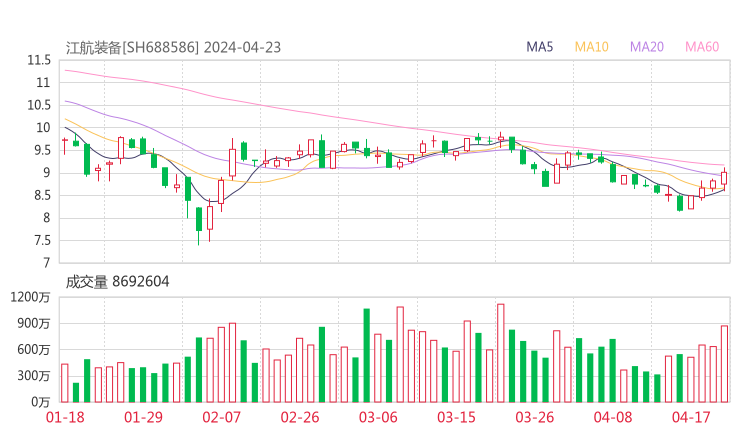Click the MA60 legend label
Image resolution: width=740 pixels, height=440 pixels.
coord(702,47)
